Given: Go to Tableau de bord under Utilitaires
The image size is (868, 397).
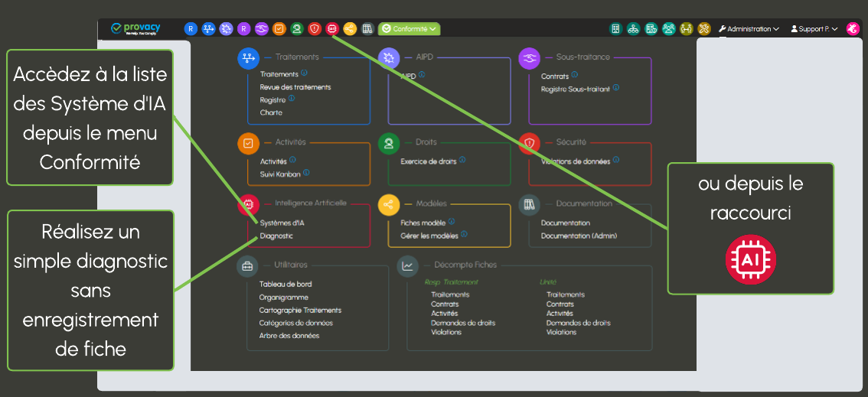Looking at the screenshot, I should (x=286, y=285).
